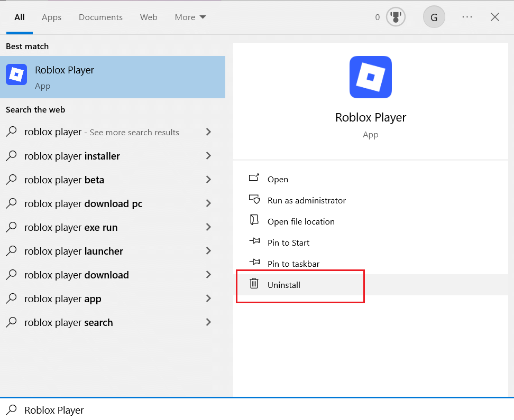Select the Web tab

click(x=149, y=17)
